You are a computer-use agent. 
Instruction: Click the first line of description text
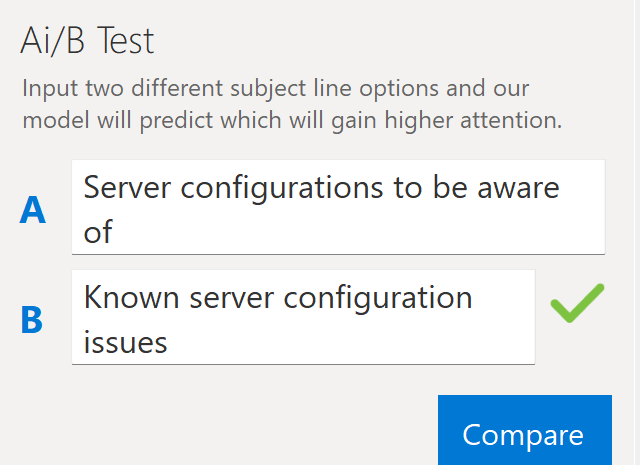[275, 88]
